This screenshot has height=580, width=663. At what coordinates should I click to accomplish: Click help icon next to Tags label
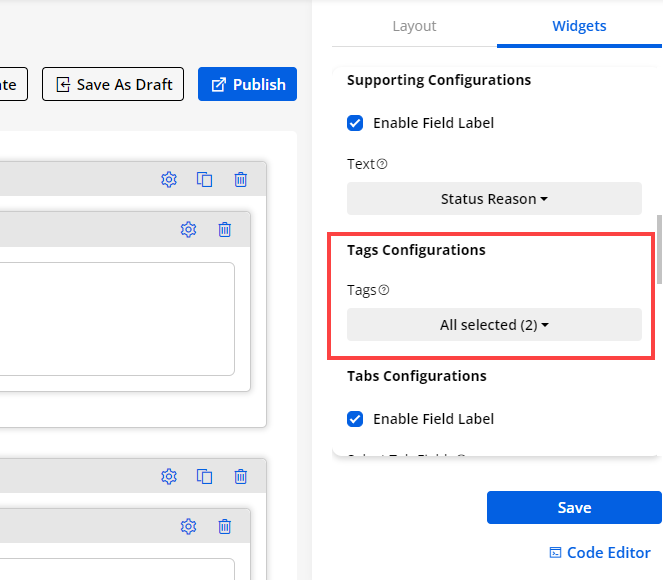pyautogui.click(x=384, y=290)
